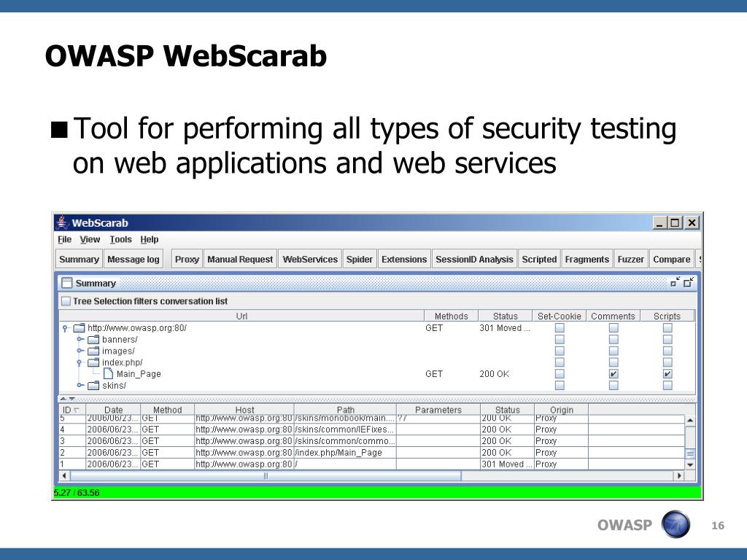747x560 pixels.
Task: Click the horizontal scrollbar thumb
Action: tap(266, 475)
